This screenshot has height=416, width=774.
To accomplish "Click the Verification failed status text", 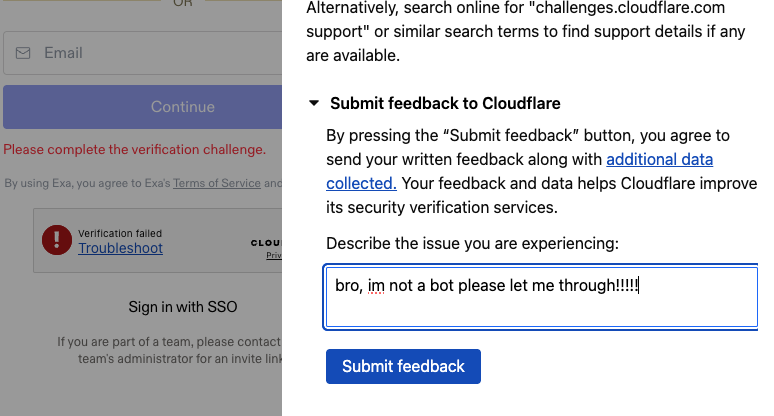I will click(120, 233).
